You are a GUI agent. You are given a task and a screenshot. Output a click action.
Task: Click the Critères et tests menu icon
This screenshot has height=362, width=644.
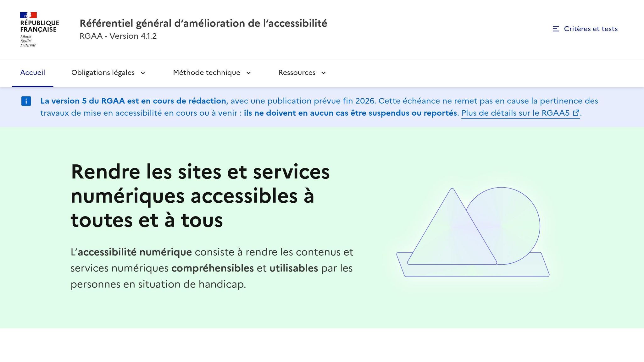556,29
